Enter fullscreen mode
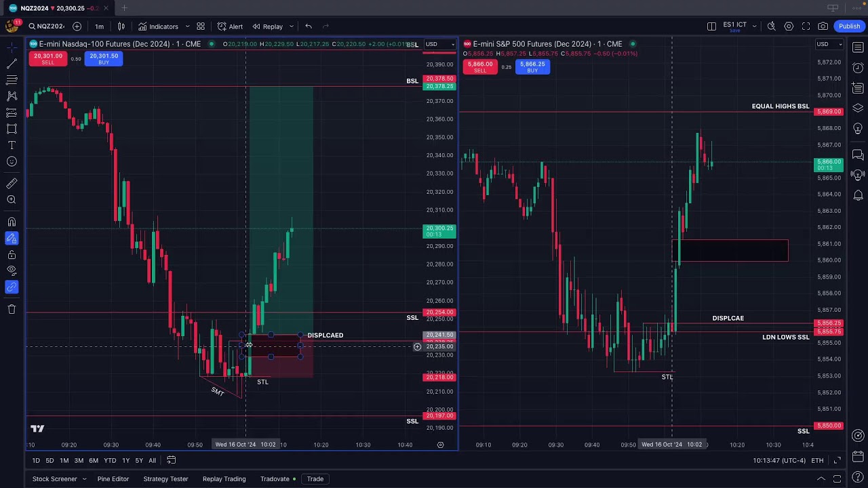This screenshot has height=488, width=868. 806,26
